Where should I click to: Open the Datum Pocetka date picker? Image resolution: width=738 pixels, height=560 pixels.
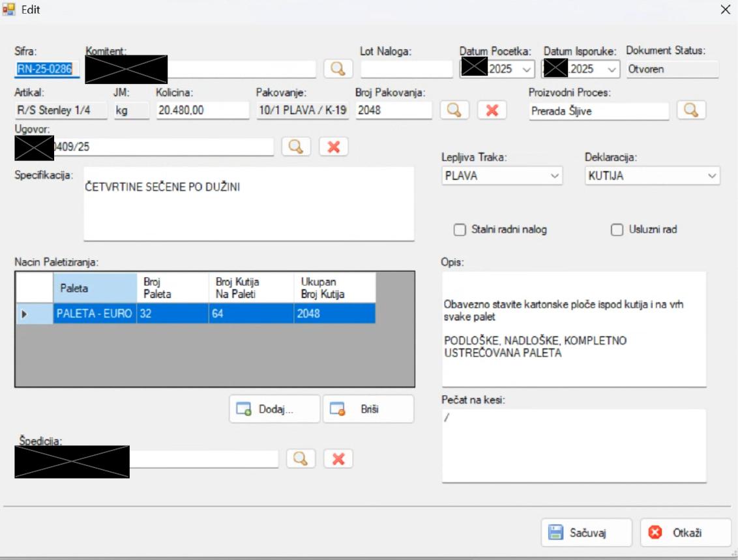(x=527, y=69)
